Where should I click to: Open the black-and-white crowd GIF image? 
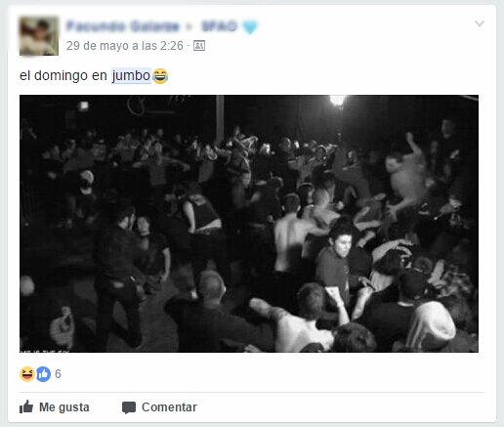pyautogui.click(x=249, y=224)
